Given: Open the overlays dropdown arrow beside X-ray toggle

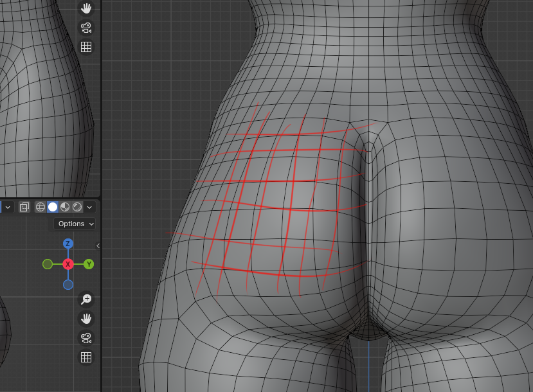Looking at the screenshot, I should tap(8, 207).
